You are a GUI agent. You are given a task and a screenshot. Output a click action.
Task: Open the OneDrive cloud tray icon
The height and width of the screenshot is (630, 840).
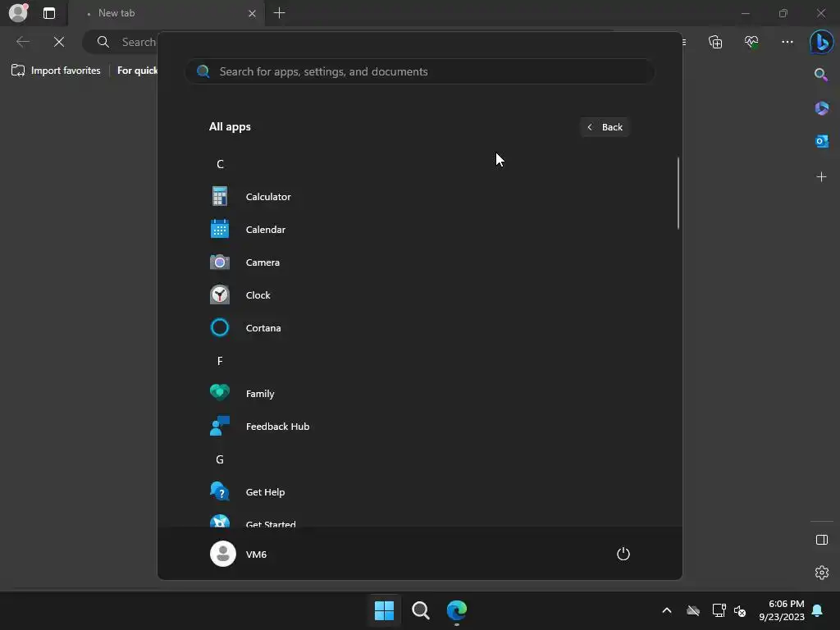(x=693, y=610)
